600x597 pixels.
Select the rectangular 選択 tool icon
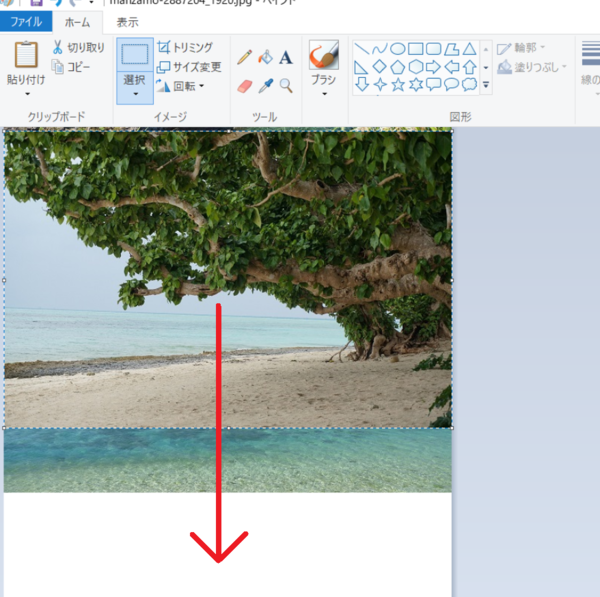(135, 54)
